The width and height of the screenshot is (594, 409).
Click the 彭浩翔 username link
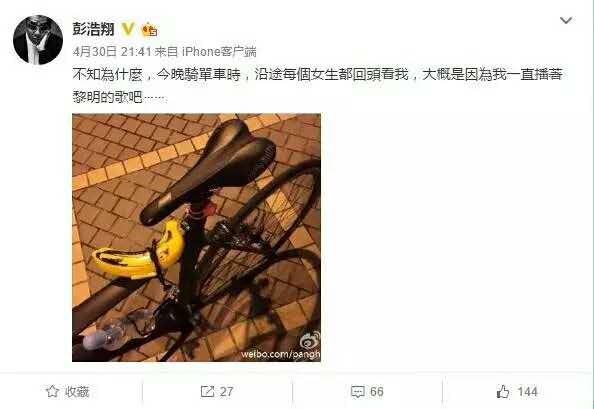pos(94,29)
